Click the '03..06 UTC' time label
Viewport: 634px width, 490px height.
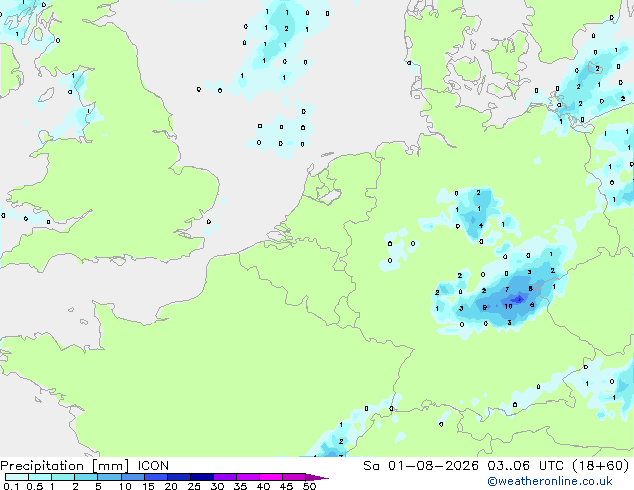525,466
